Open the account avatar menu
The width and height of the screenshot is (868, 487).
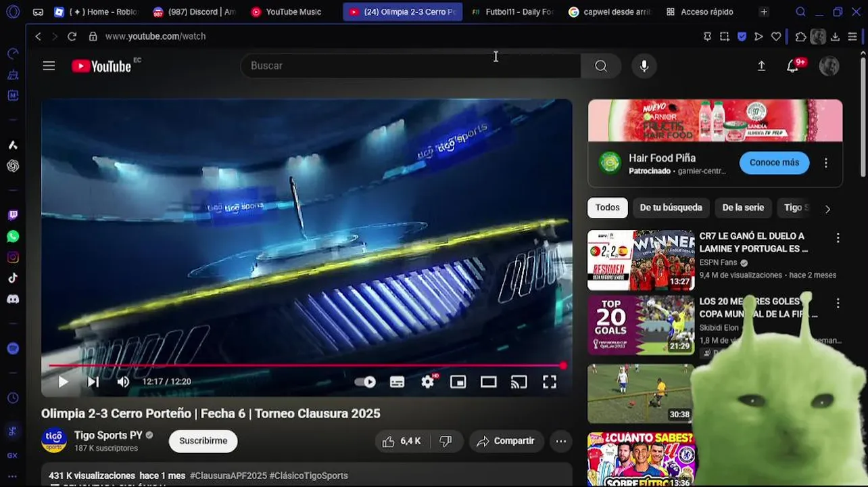tap(829, 66)
